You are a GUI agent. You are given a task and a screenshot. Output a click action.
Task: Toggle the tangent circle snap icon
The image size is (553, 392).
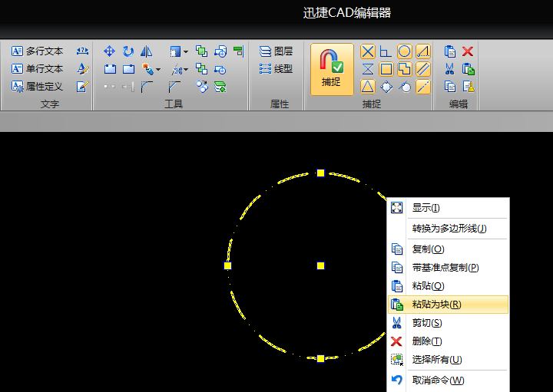coord(405,87)
